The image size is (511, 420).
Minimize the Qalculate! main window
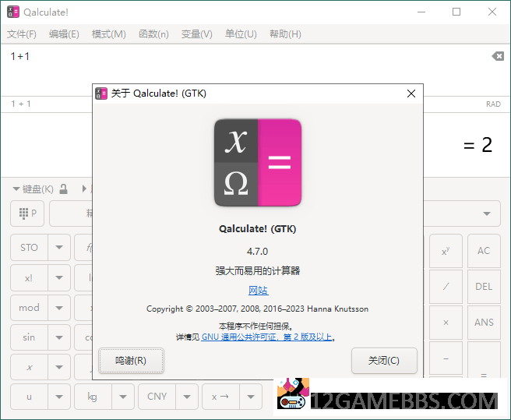(421, 12)
